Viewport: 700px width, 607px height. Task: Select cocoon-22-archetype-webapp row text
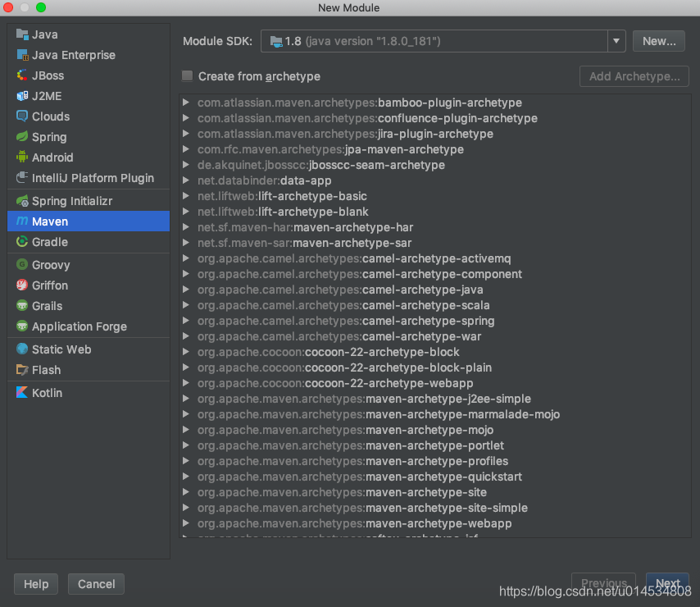(x=335, y=383)
